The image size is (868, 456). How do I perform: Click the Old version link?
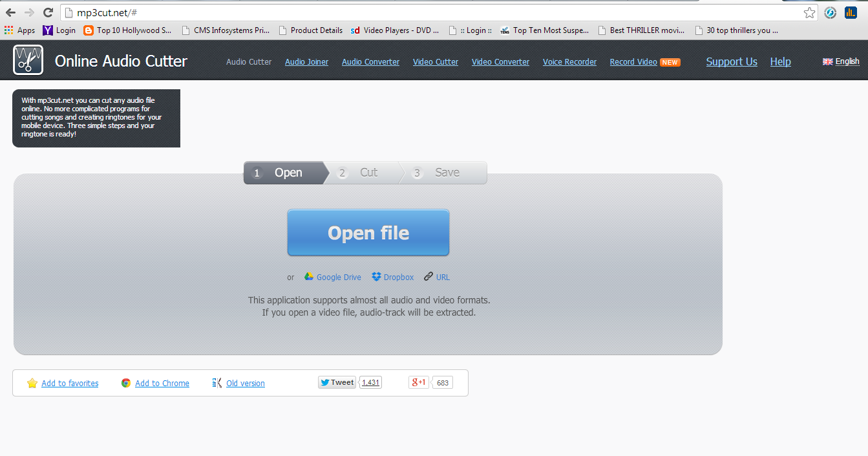tap(246, 384)
